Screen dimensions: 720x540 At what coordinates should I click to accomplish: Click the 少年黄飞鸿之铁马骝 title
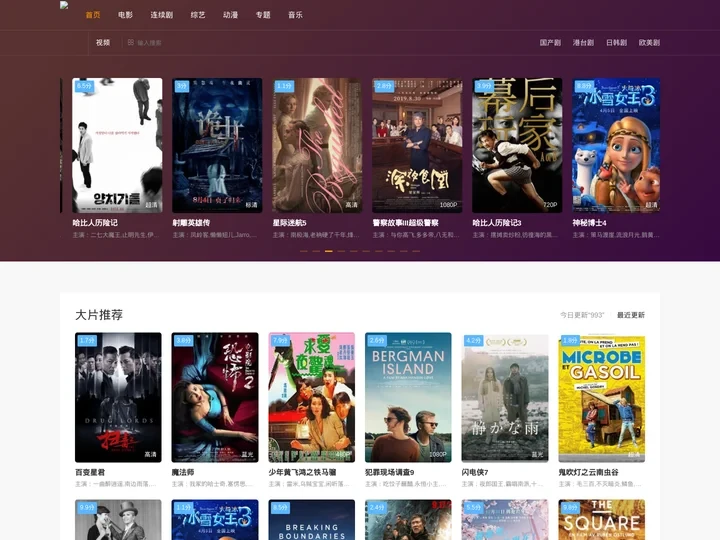tap(302, 472)
